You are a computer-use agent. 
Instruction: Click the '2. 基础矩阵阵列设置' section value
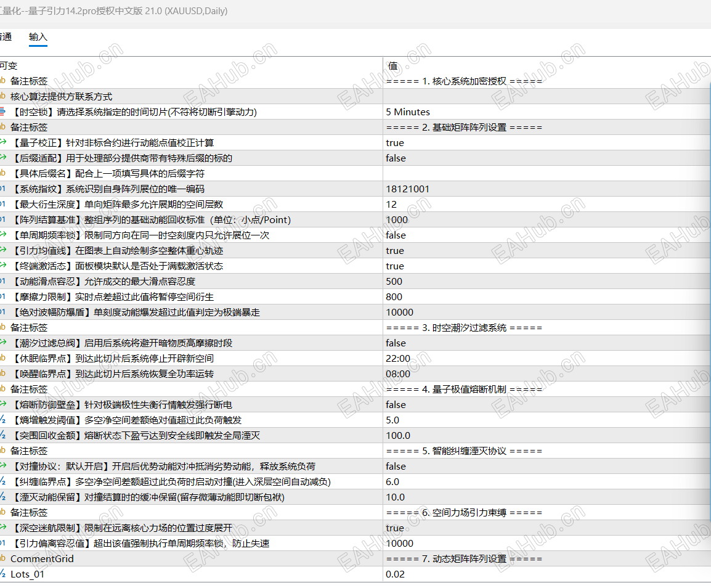pyautogui.click(x=464, y=128)
